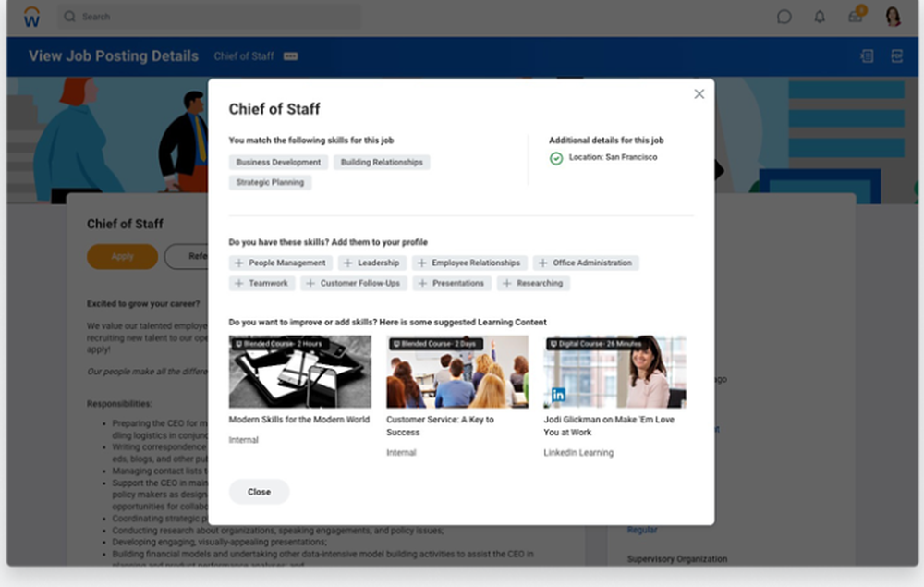Click 'Blended Course- 2 Hours' badge
Viewport: 924px width, 587px height.
click(279, 344)
